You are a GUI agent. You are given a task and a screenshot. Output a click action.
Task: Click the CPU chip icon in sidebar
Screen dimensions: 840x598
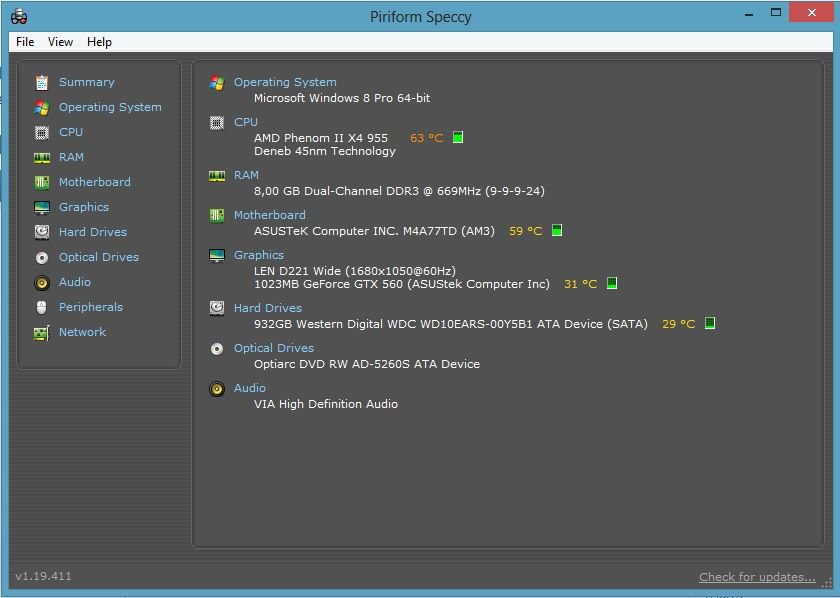point(42,132)
